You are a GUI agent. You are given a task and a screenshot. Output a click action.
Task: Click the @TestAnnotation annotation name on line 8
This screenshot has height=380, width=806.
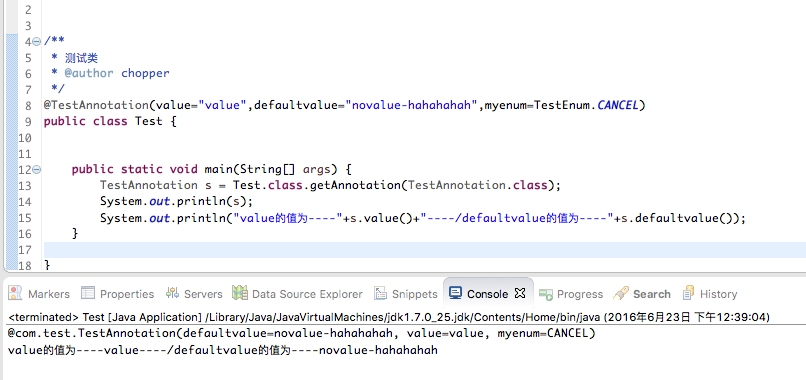click(x=96, y=105)
